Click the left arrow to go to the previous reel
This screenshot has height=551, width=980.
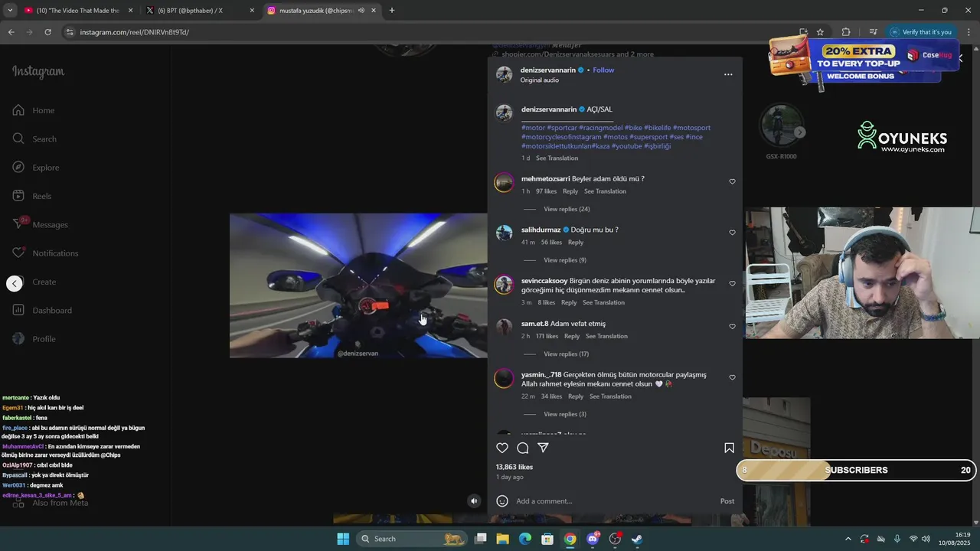(15, 283)
